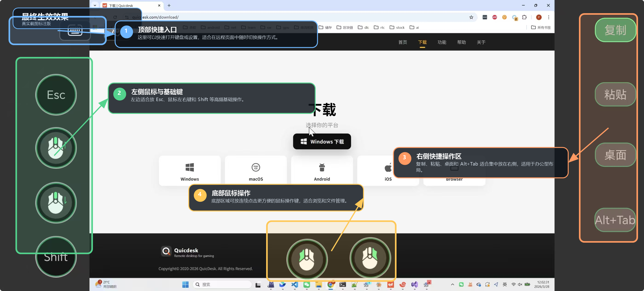Open WeChat from the taskbar

pyautogui.click(x=307, y=285)
